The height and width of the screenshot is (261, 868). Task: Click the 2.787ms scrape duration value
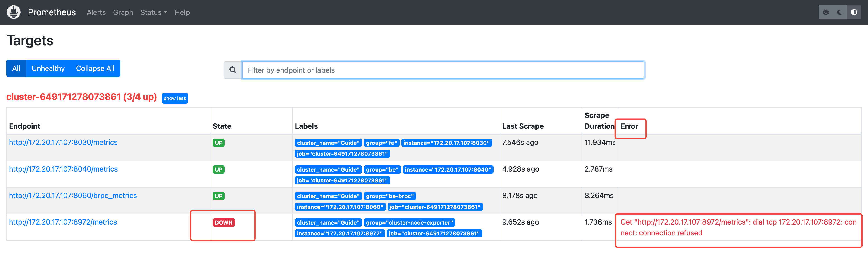pyautogui.click(x=599, y=169)
